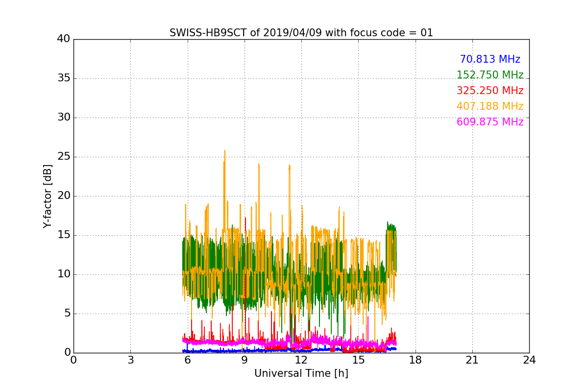Select the 18 hour tick label
The width and height of the screenshot is (588, 392).
coord(415,360)
